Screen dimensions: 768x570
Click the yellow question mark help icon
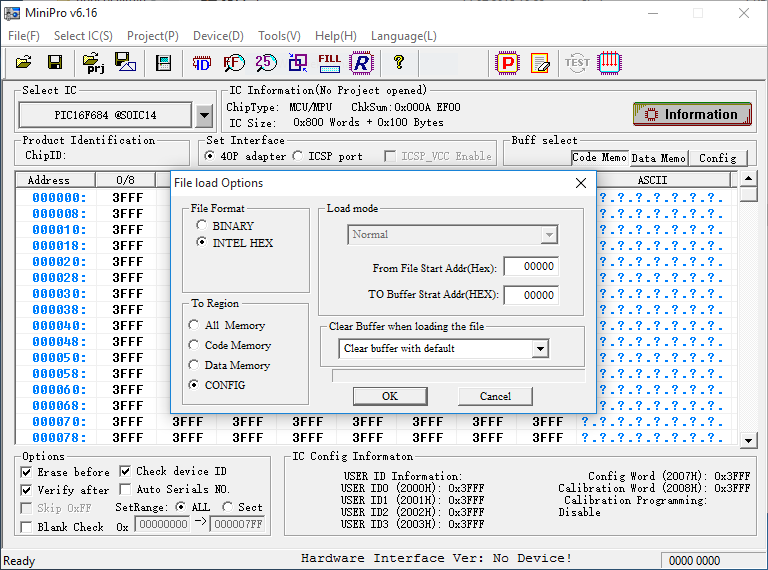tap(399, 63)
